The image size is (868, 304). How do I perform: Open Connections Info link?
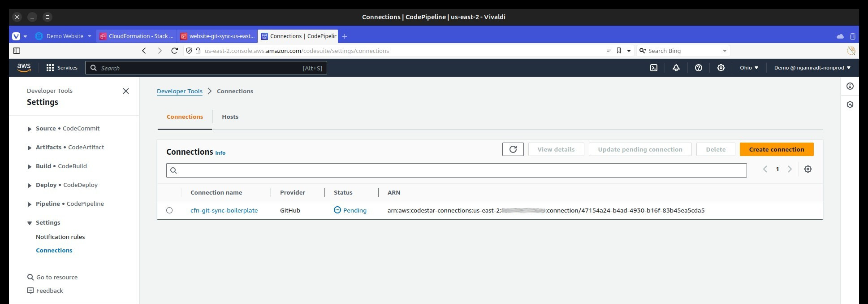(220, 153)
